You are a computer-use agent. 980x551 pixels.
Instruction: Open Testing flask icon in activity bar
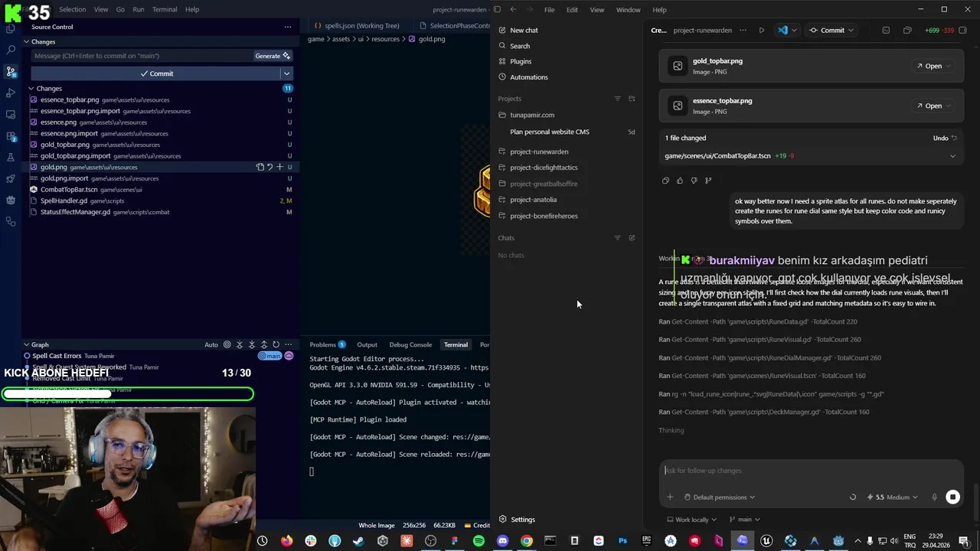click(11, 157)
